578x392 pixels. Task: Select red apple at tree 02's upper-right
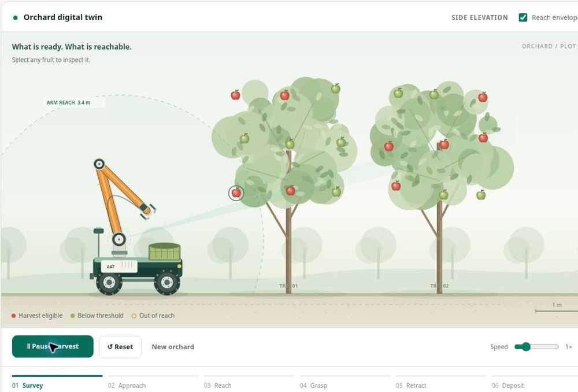coord(483,97)
